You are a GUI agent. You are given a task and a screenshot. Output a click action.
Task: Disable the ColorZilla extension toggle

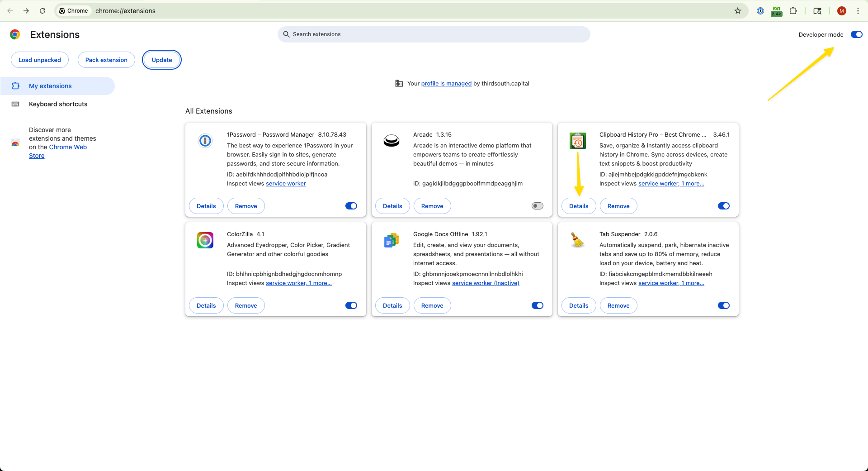coord(351,305)
